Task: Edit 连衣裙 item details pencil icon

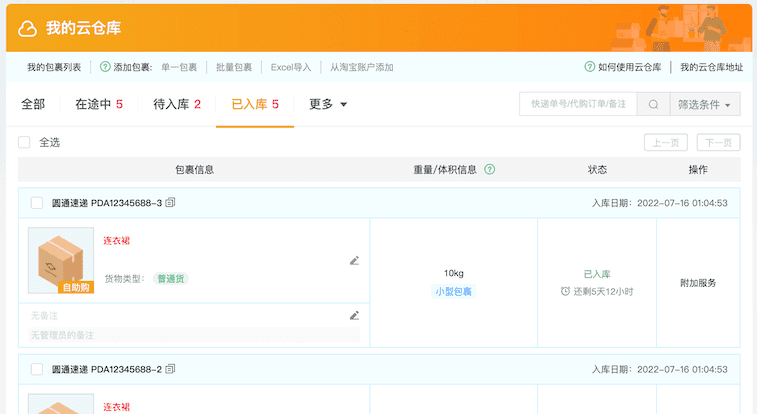Action: [x=354, y=261]
